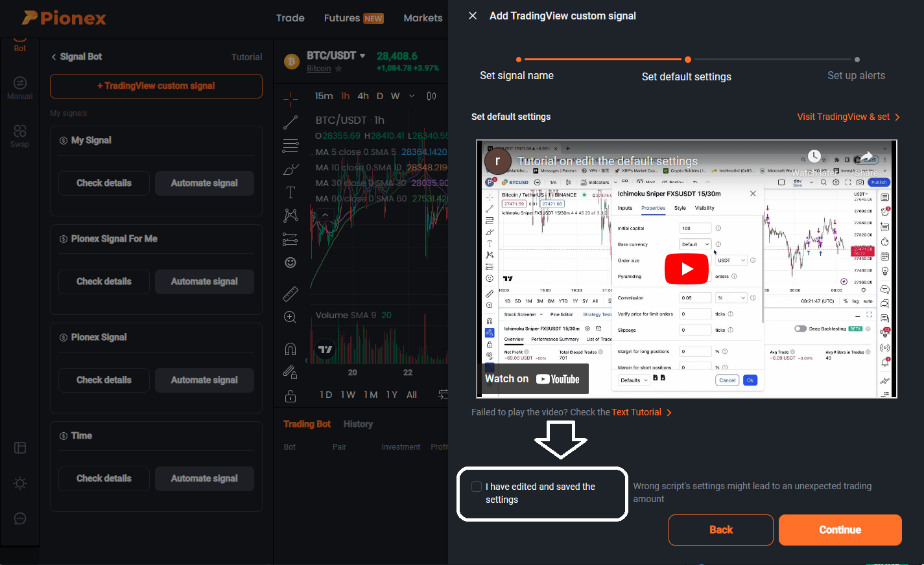Open the video title 'Tutorial on edit the default settings'
This screenshot has height=565, width=924.
pos(608,161)
